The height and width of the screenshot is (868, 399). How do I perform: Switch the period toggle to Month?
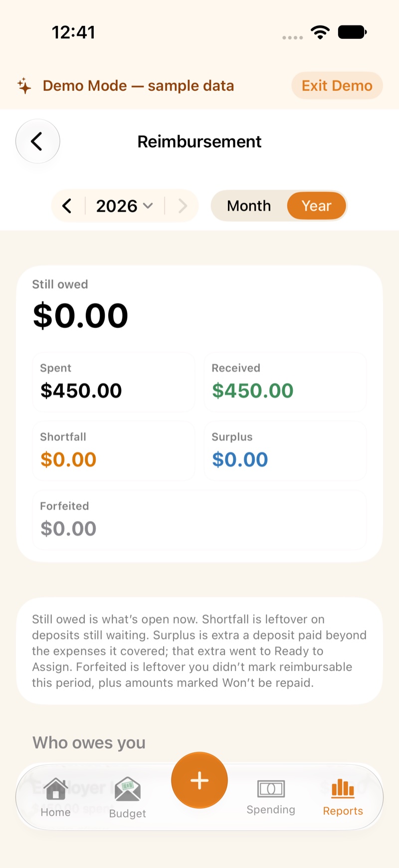tap(249, 206)
